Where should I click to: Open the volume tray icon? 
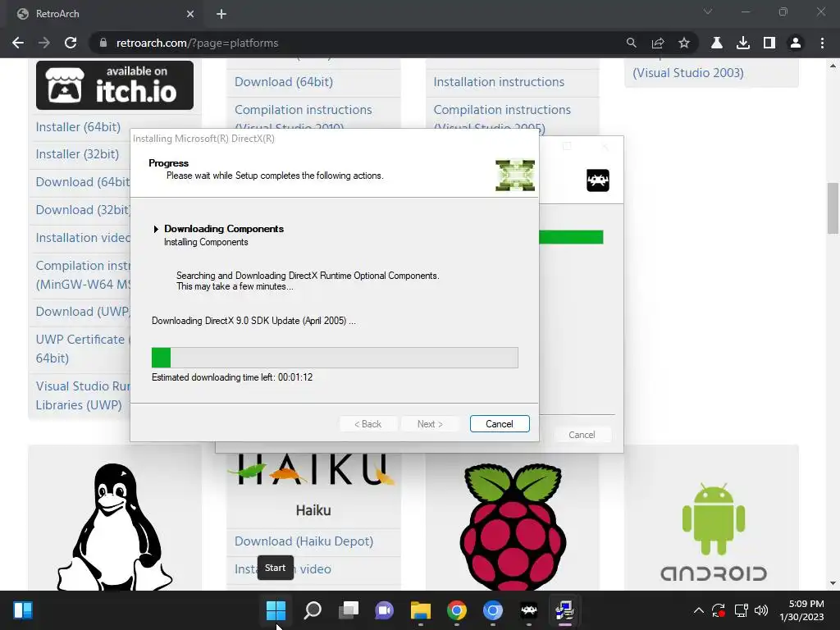[760, 610]
